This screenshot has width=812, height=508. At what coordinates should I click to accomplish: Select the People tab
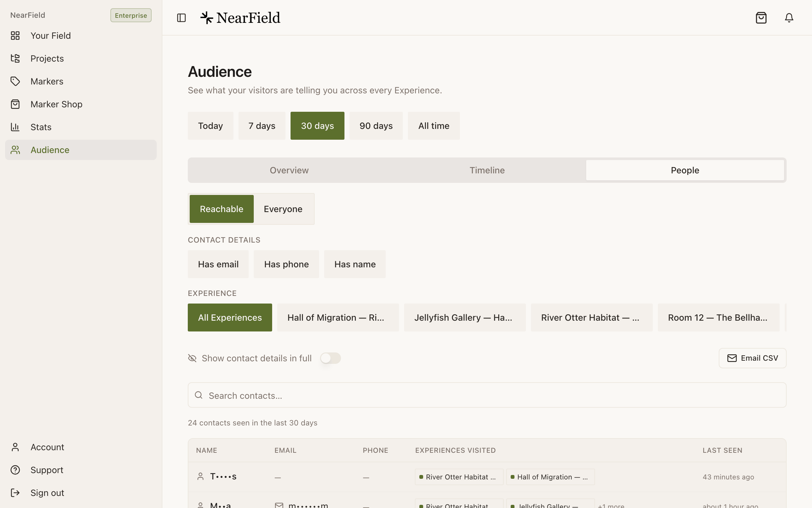[685, 170]
